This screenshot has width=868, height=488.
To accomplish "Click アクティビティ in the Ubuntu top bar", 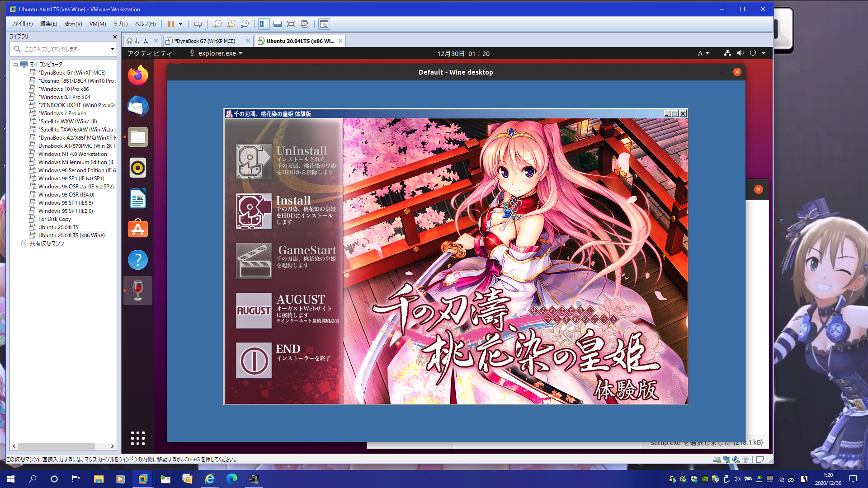I will tap(150, 53).
